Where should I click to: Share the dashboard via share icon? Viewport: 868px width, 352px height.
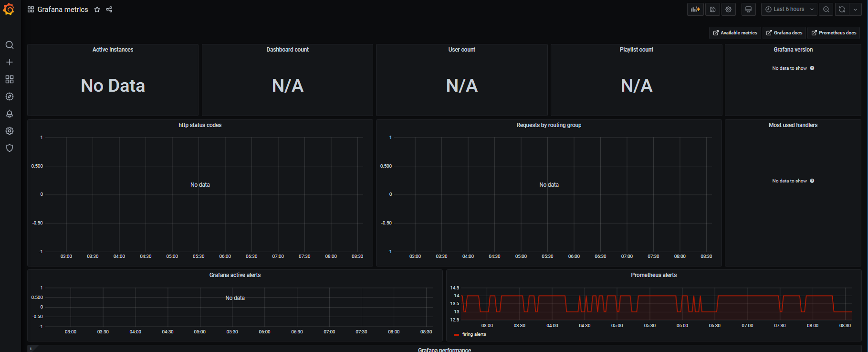tap(109, 10)
